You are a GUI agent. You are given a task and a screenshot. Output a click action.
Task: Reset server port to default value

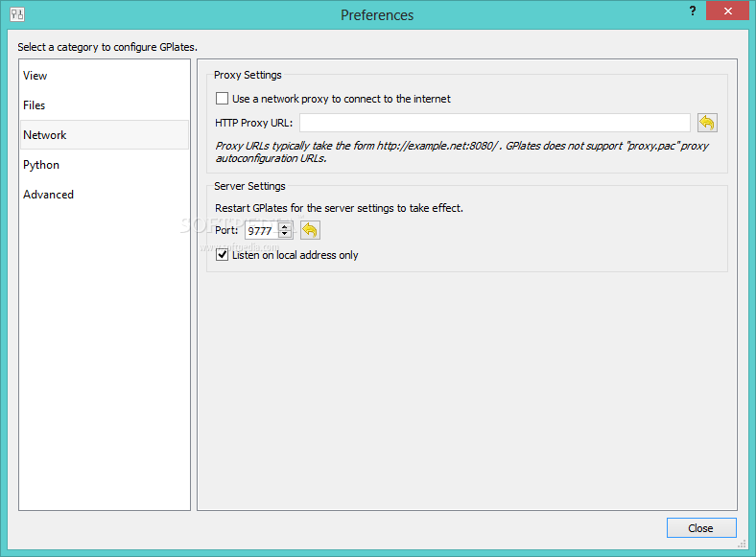pyautogui.click(x=310, y=230)
